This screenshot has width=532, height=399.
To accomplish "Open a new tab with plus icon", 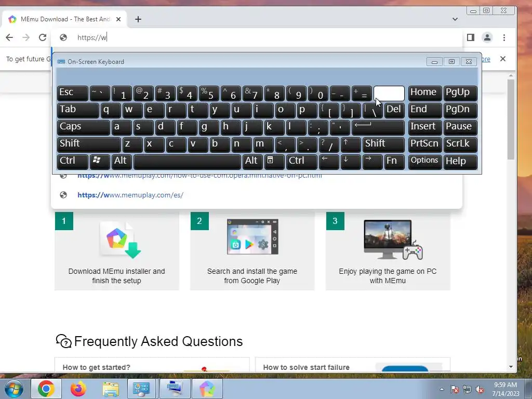I will pos(138,19).
